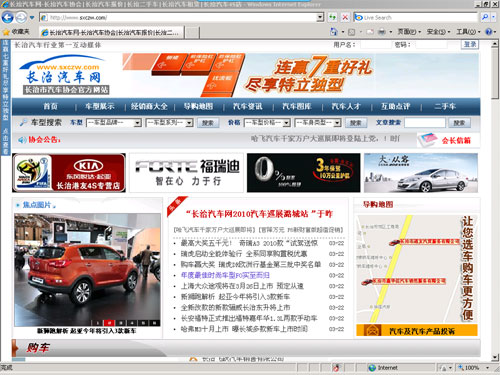Image resolution: width=500 pixels, height=375 pixels.
Task: Click the blue Help question mark icon
Action: click(489, 32)
